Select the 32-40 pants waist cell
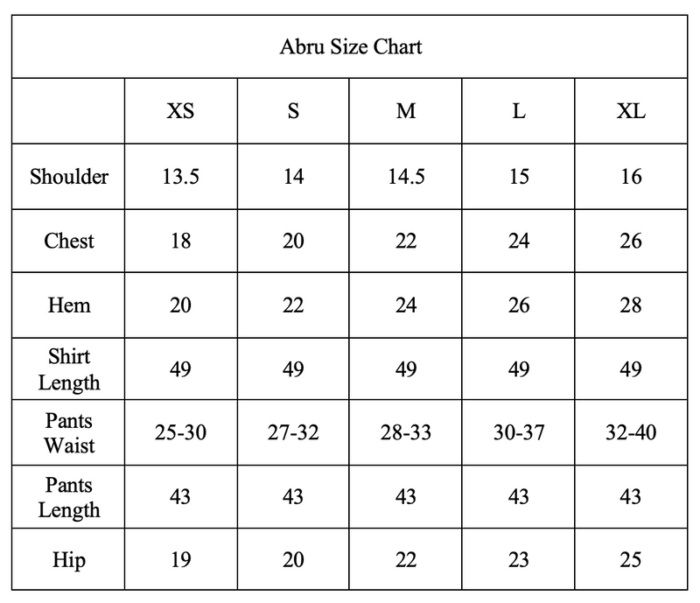 [x=631, y=432]
